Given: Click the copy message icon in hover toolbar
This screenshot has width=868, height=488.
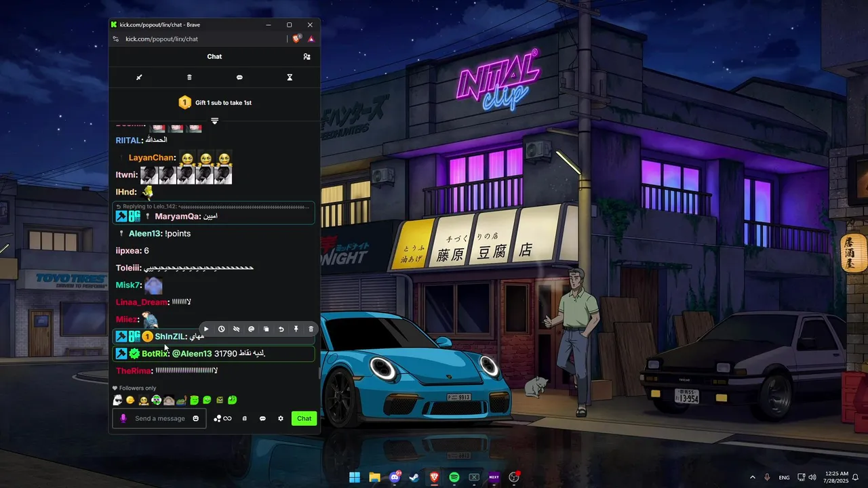Looking at the screenshot, I should (x=267, y=329).
